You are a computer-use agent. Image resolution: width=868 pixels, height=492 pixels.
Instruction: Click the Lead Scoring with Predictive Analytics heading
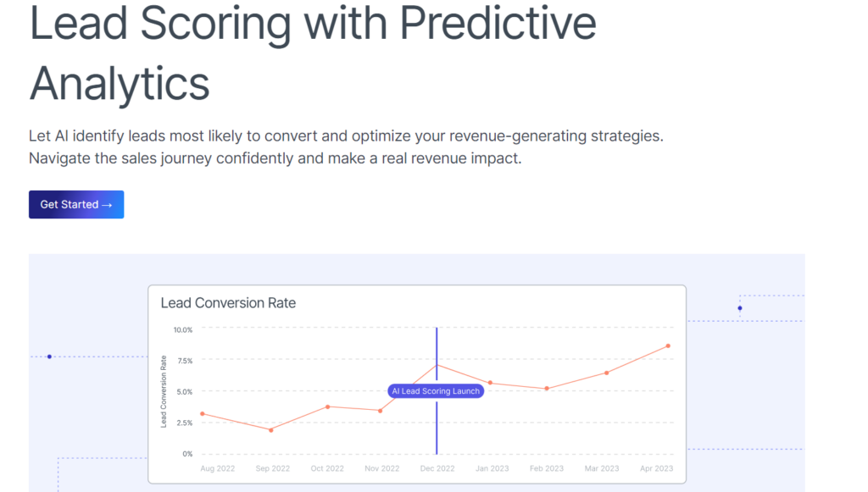pyautogui.click(x=313, y=53)
